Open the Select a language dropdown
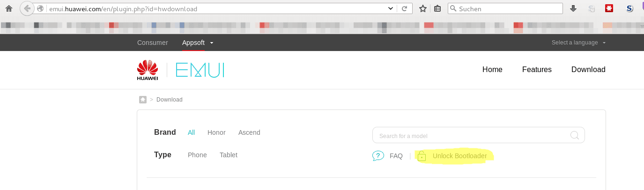The width and height of the screenshot is (644, 190). point(578,43)
